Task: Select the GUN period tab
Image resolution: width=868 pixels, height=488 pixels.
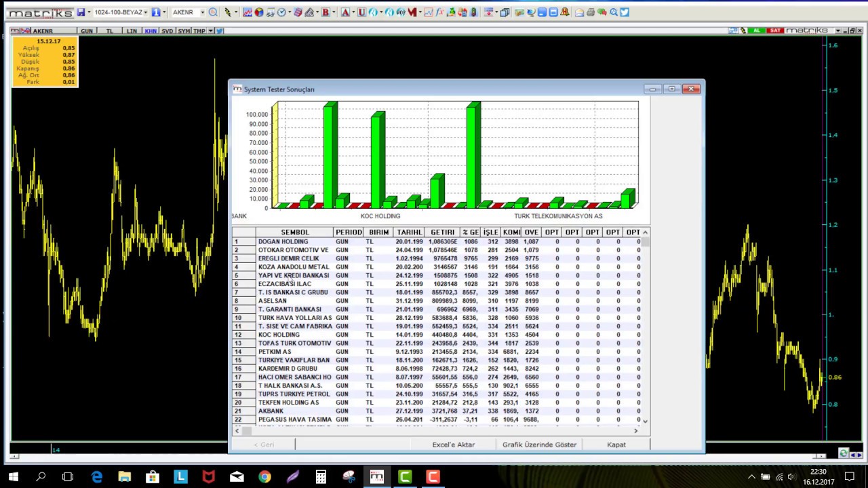Action: pyautogui.click(x=87, y=31)
